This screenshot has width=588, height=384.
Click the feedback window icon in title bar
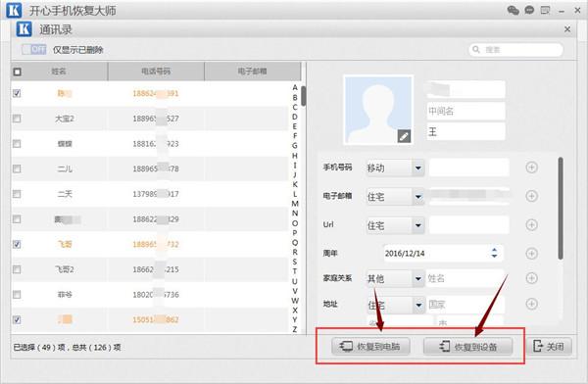point(545,10)
